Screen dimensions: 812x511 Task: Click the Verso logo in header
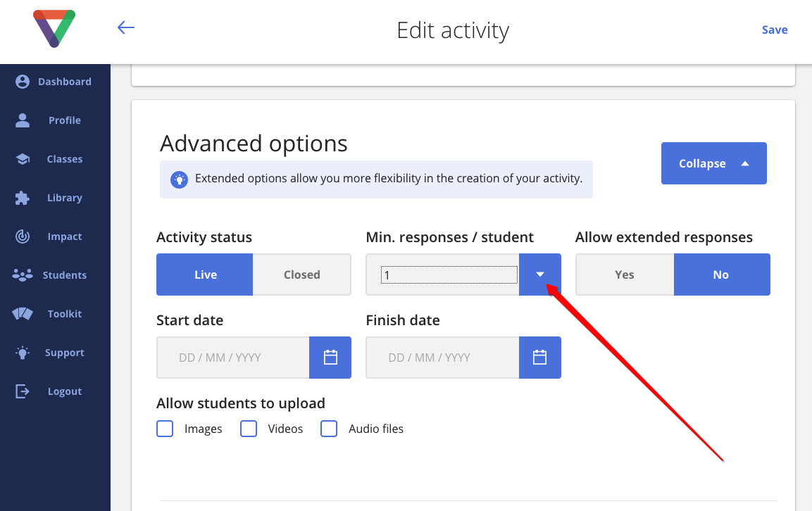[x=54, y=29]
